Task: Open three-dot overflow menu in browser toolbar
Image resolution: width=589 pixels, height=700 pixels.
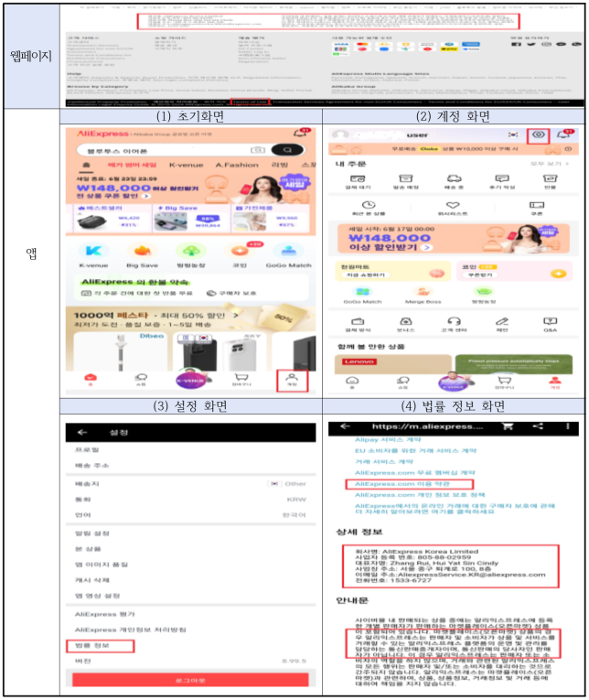Action: 568,426
